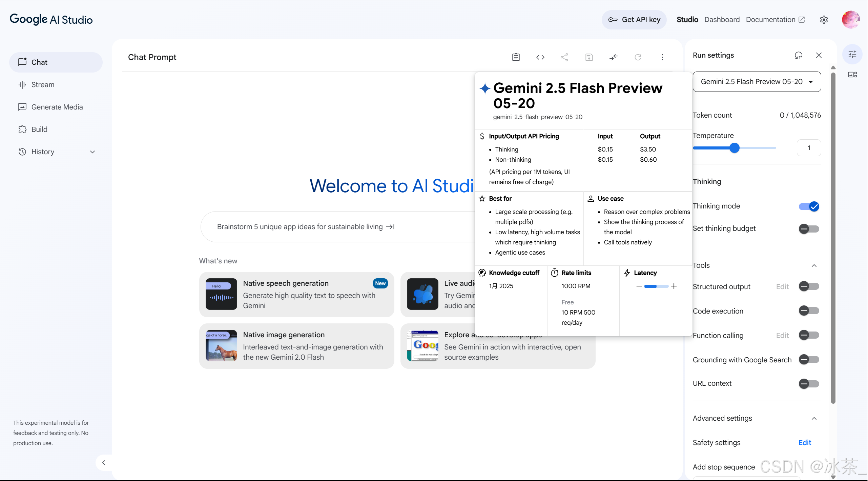Click the save prompt icon
This screenshot has height=481, width=868.
[x=589, y=57]
